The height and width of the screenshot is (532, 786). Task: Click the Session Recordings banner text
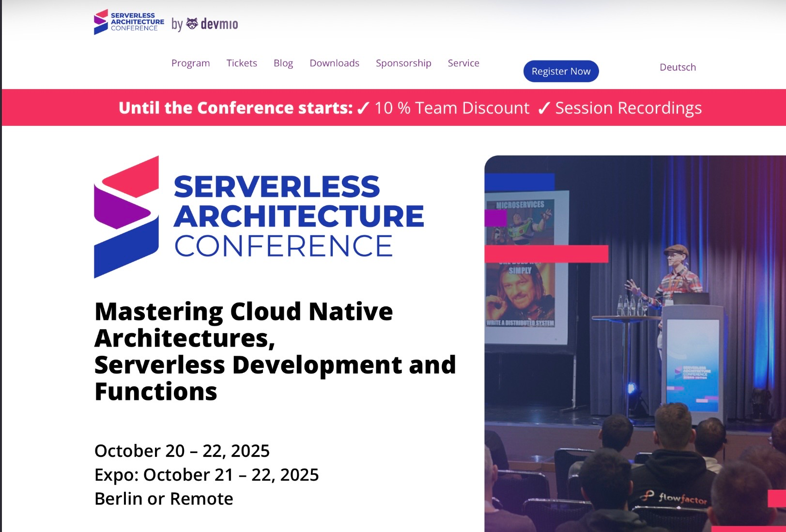pos(628,108)
